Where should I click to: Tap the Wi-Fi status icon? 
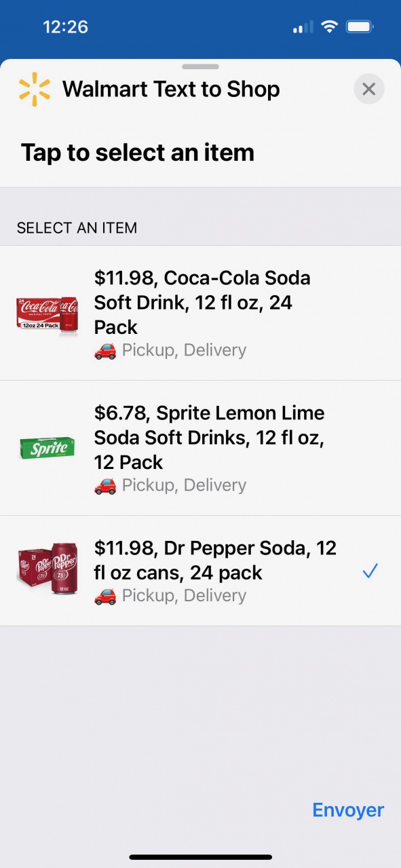pos(330,27)
